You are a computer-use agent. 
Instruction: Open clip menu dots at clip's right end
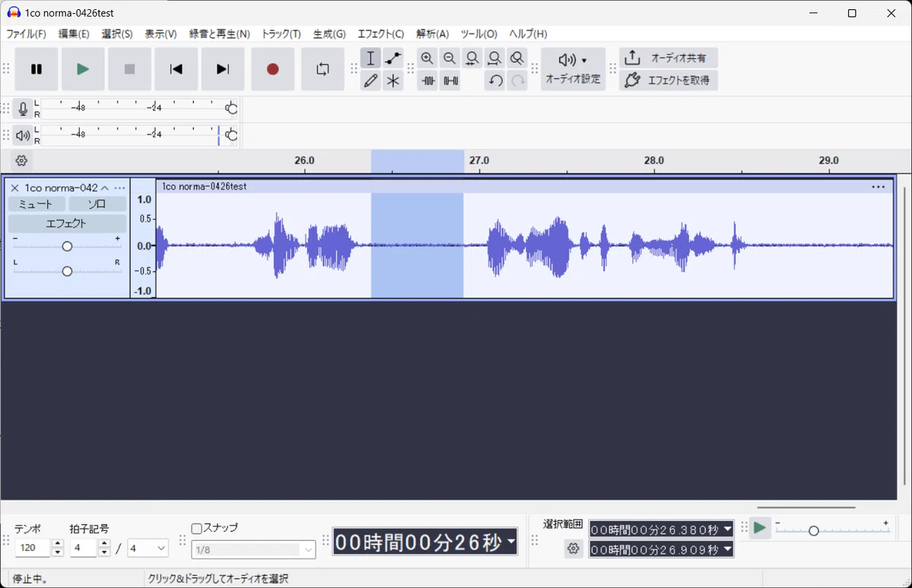click(x=879, y=187)
